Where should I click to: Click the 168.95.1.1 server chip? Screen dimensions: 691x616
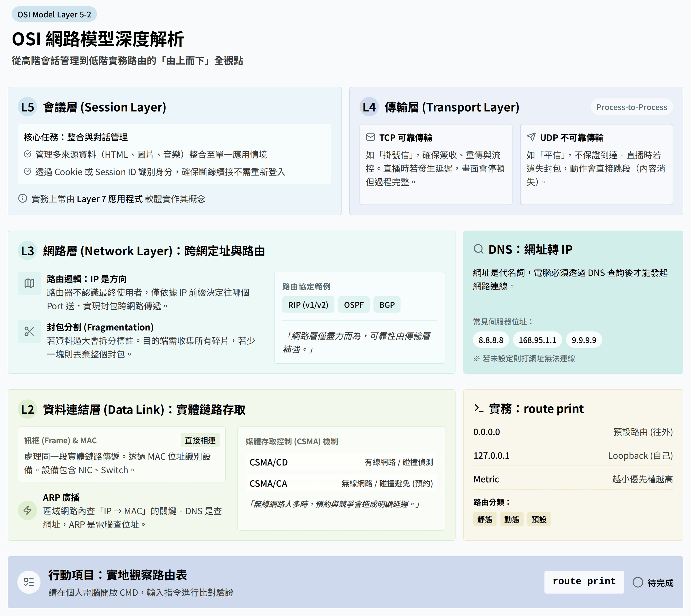[x=537, y=340]
